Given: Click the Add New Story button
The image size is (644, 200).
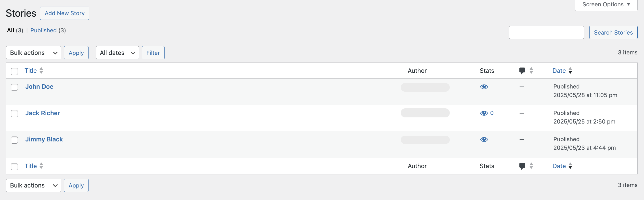Looking at the screenshot, I should click(x=64, y=13).
